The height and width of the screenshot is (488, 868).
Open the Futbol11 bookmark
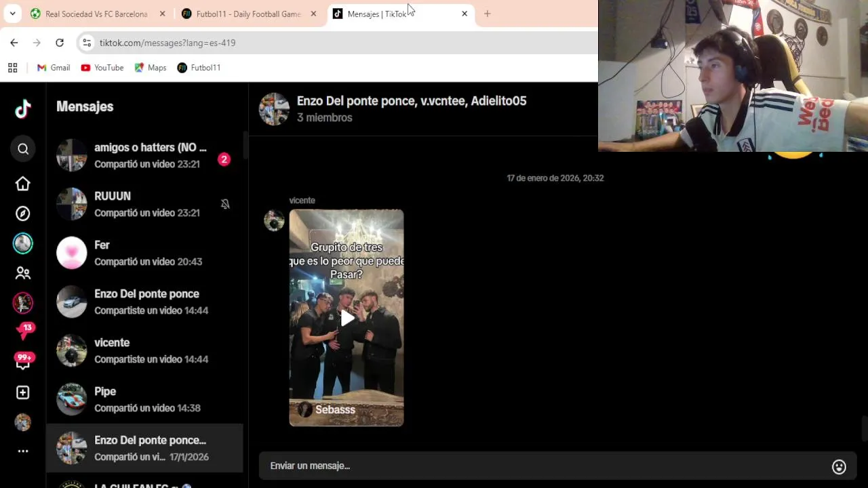click(199, 68)
